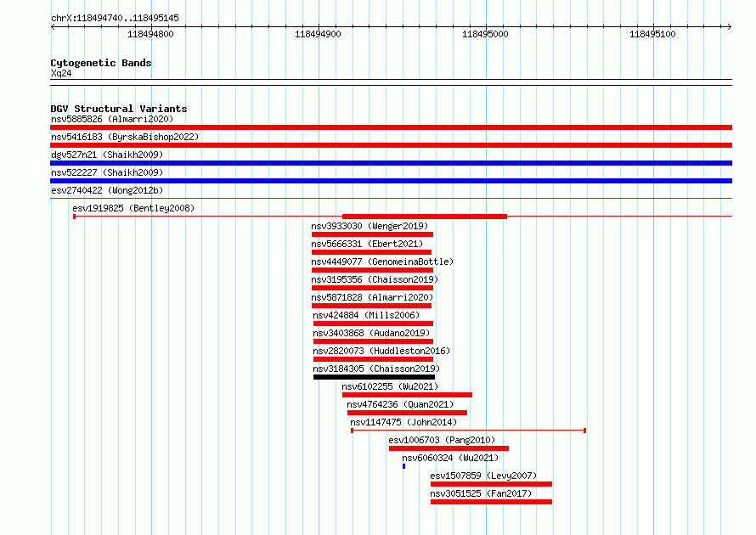Open nsv5416183 (ByrskaBishop2022) variant label
Viewport: 756px width, 535px height.
(125, 137)
